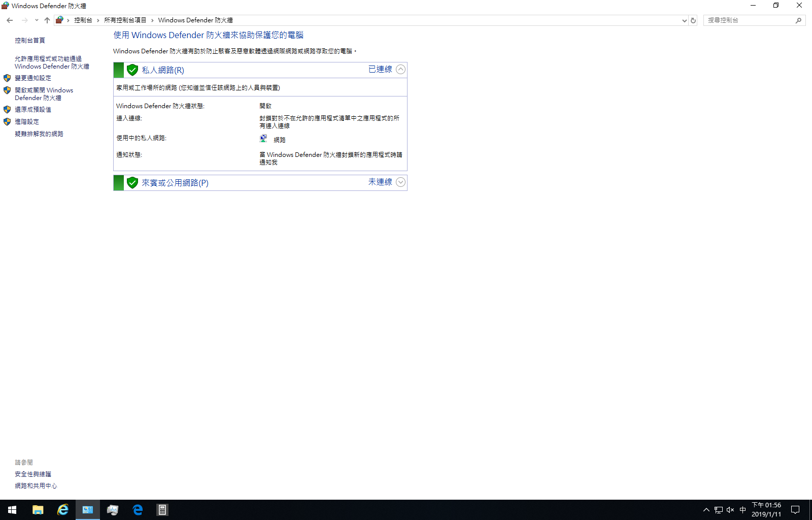Click the shield icon beside 進階設定

(7, 122)
